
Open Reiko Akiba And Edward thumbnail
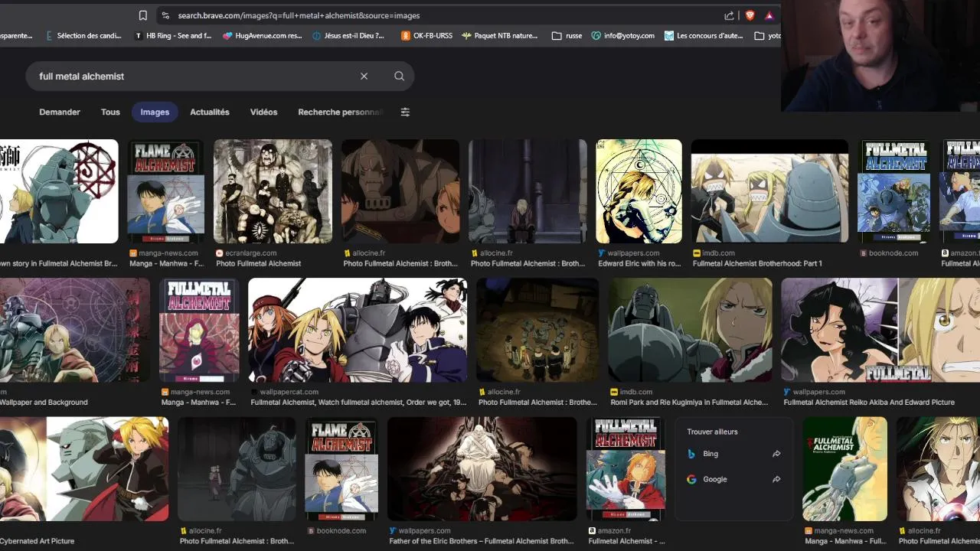[880, 330]
